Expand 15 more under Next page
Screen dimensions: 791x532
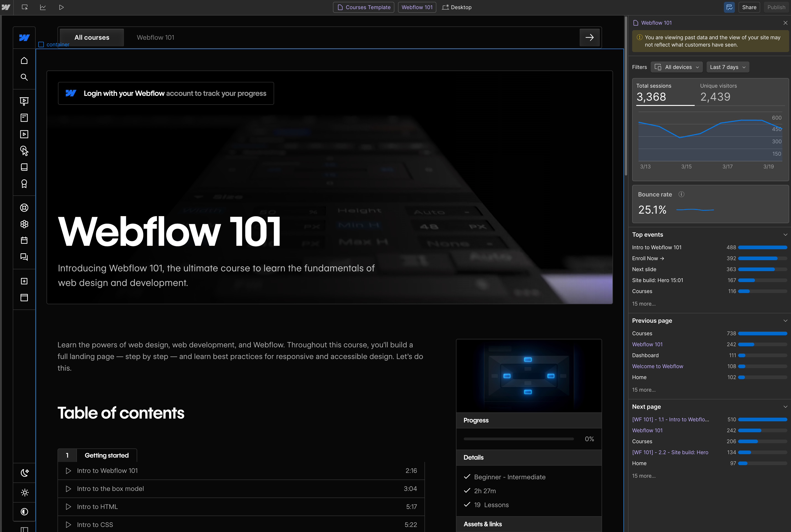pos(643,476)
